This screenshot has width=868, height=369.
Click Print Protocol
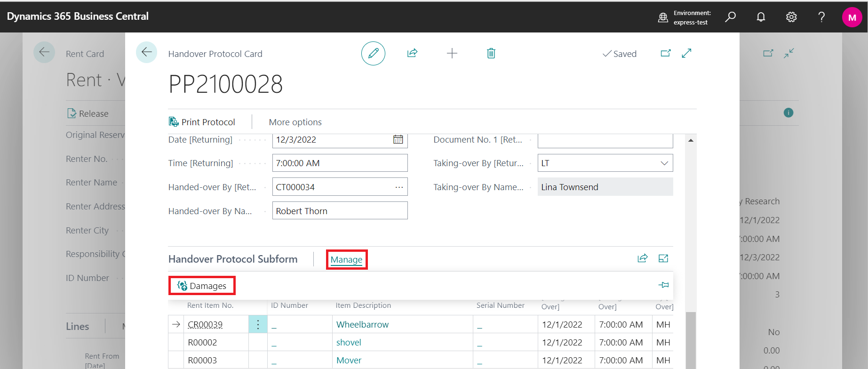(x=202, y=122)
